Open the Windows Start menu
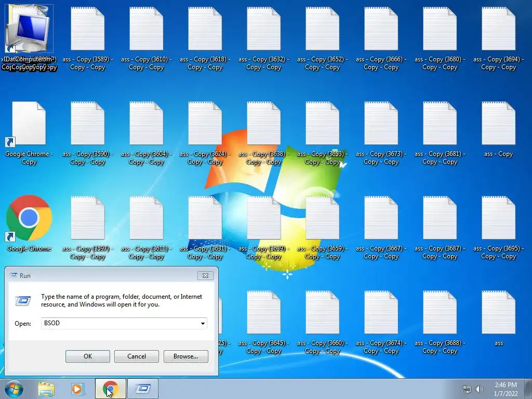This screenshot has width=532, height=399. coord(14,389)
